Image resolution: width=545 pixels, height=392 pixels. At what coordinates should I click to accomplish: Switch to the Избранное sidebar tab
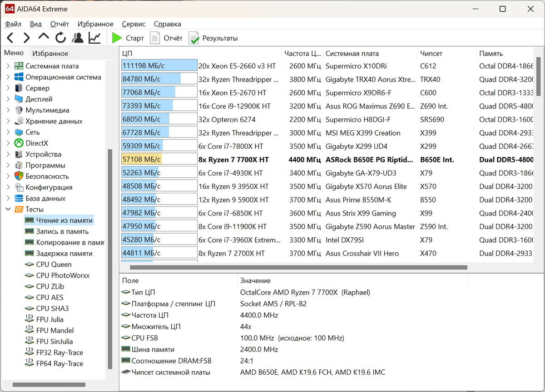(x=50, y=54)
